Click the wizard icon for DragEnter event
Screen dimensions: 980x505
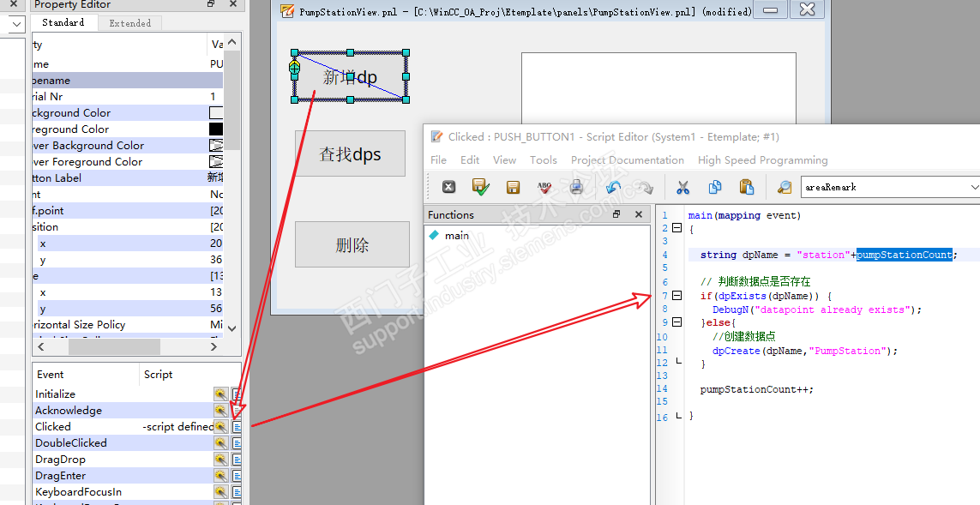[x=220, y=476]
